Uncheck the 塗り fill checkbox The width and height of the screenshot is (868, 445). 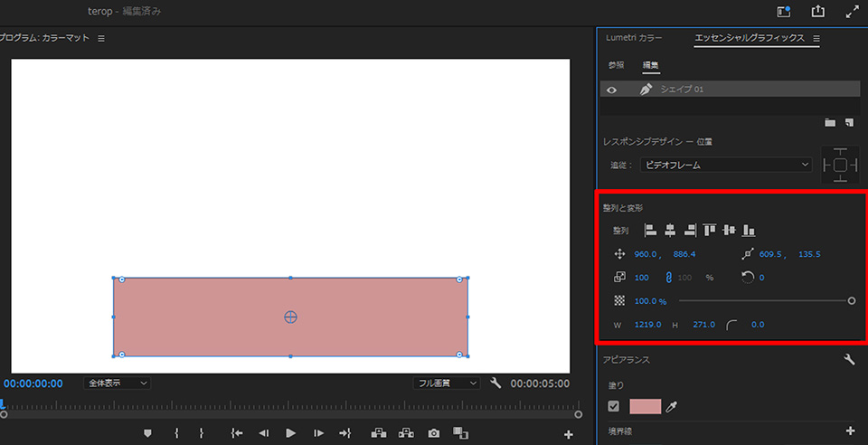tap(613, 406)
